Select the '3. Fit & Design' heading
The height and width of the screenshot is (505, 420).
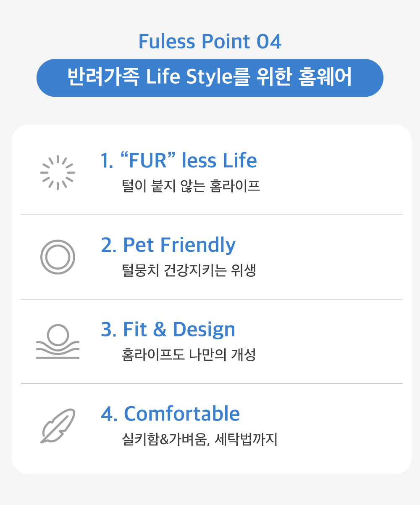pyautogui.click(x=168, y=329)
